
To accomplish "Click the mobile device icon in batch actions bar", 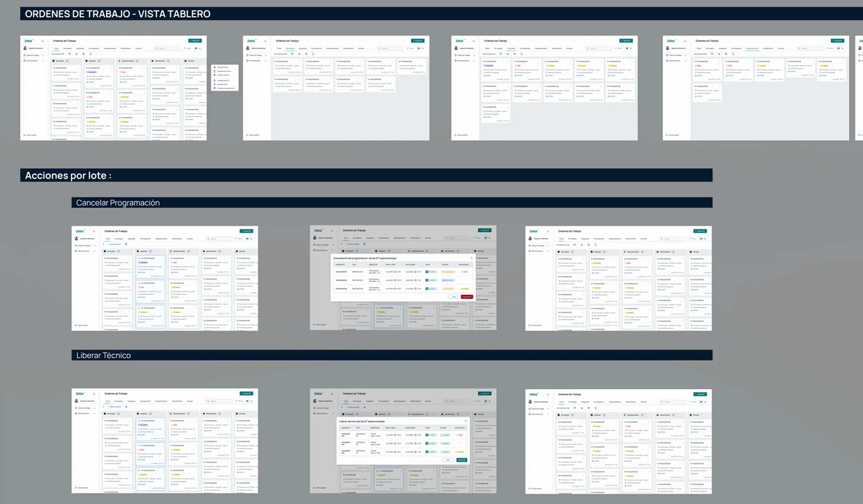I will click(91, 54).
